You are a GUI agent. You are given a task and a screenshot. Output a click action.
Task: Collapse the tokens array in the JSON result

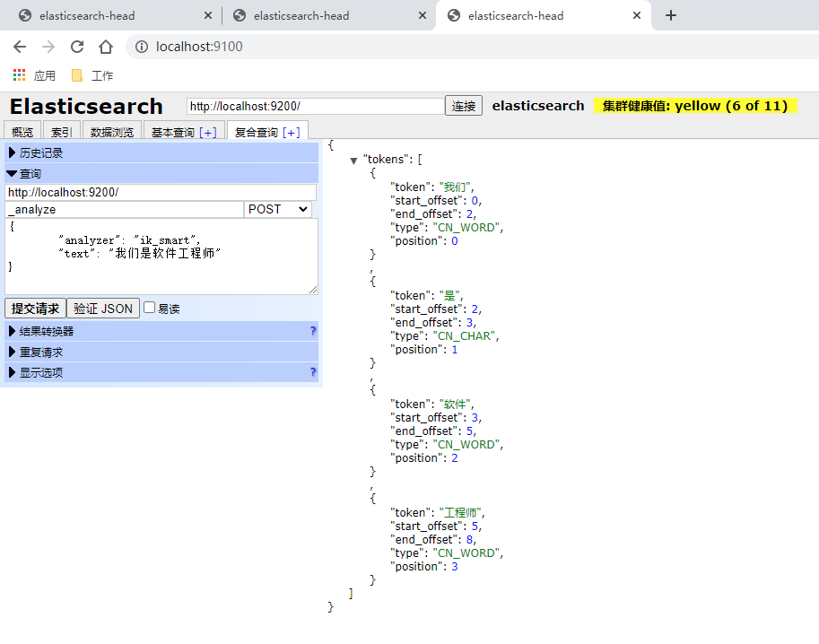coord(353,159)
